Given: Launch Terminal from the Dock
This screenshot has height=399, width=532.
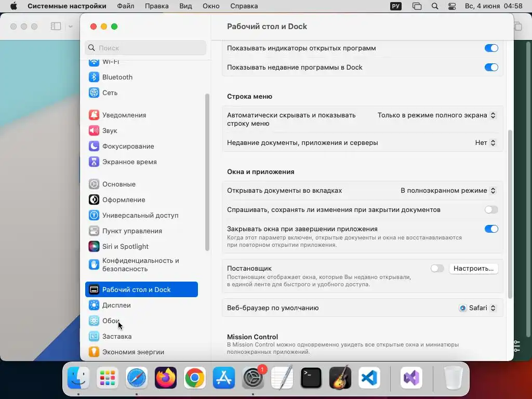Looking at the screenshot, I should (x=311, y=378).
